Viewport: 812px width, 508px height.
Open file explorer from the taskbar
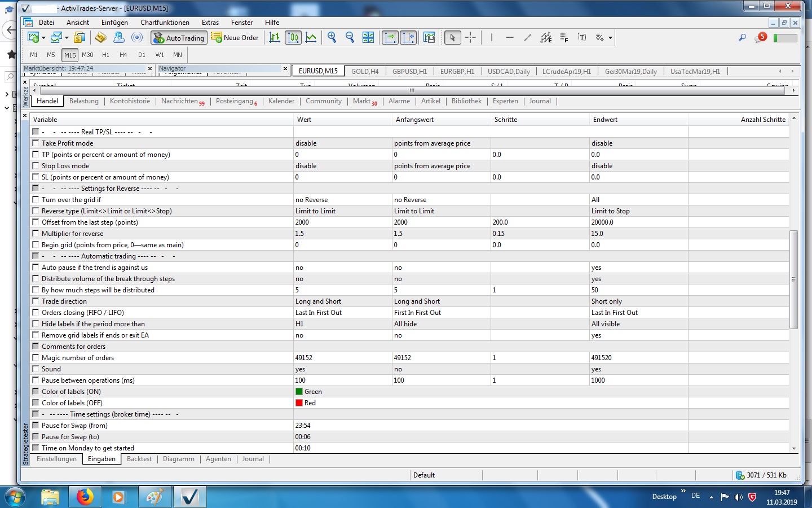[50, 497]
